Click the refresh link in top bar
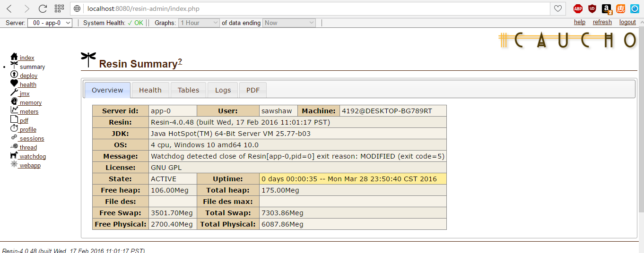The image size is (644, 253). click(x=602, y=22)
